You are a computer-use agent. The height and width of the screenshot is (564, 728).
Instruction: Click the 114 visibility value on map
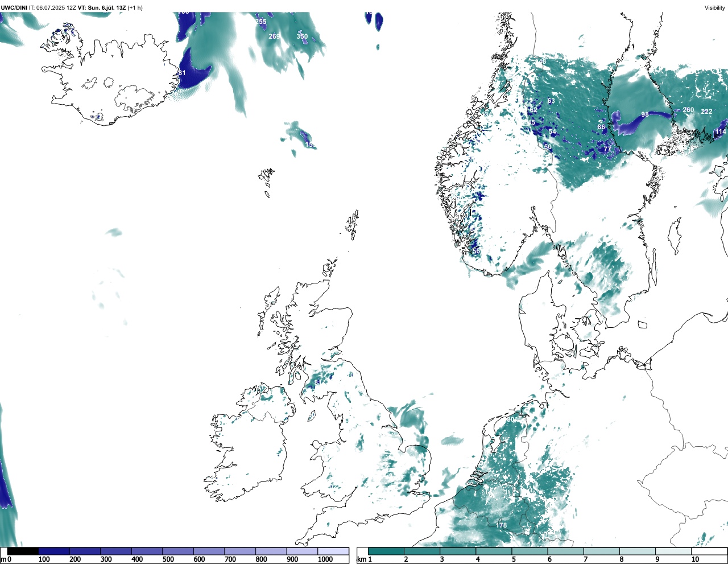click(721, 131)
